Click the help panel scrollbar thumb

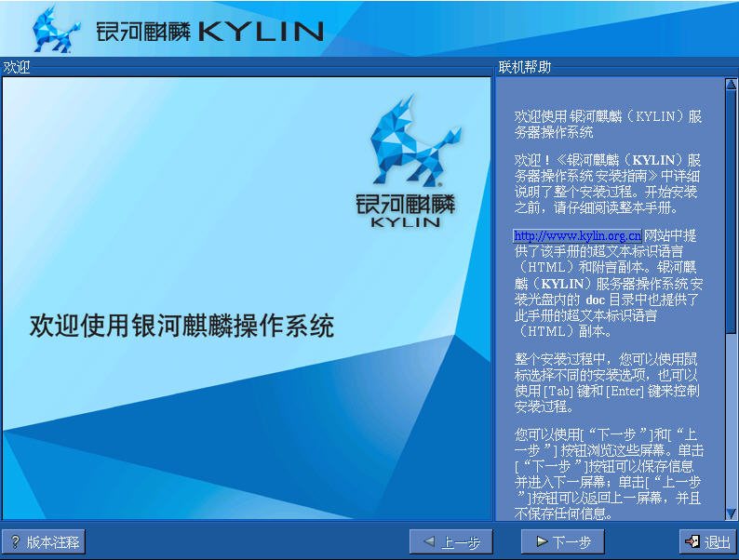click(x=731, y=212)
